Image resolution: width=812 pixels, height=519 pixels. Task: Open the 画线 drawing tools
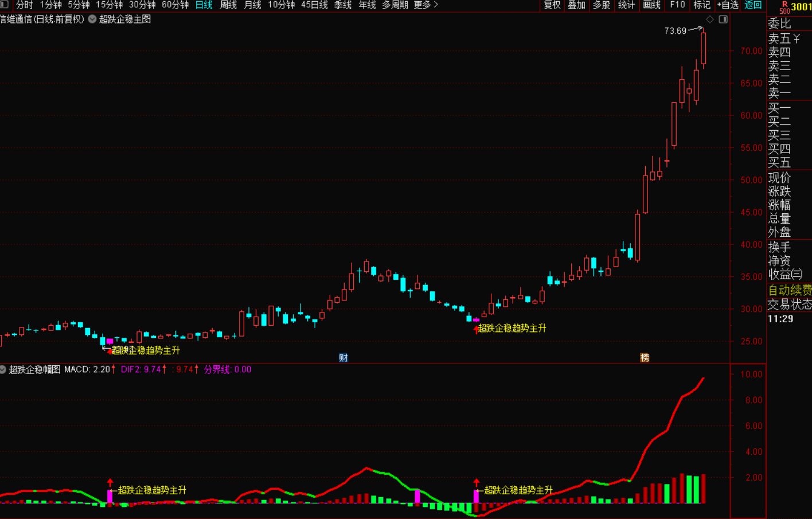coord(651,5)
